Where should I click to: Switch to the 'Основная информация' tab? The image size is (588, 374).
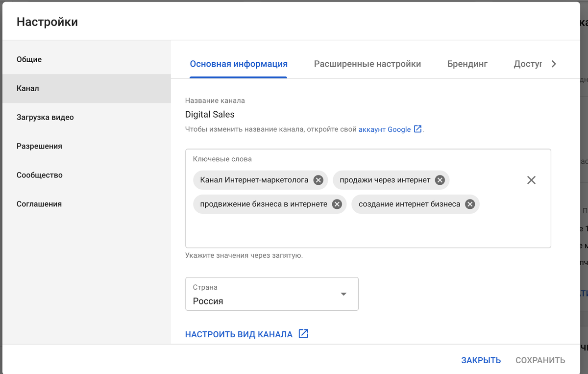[x=239, y=64]
